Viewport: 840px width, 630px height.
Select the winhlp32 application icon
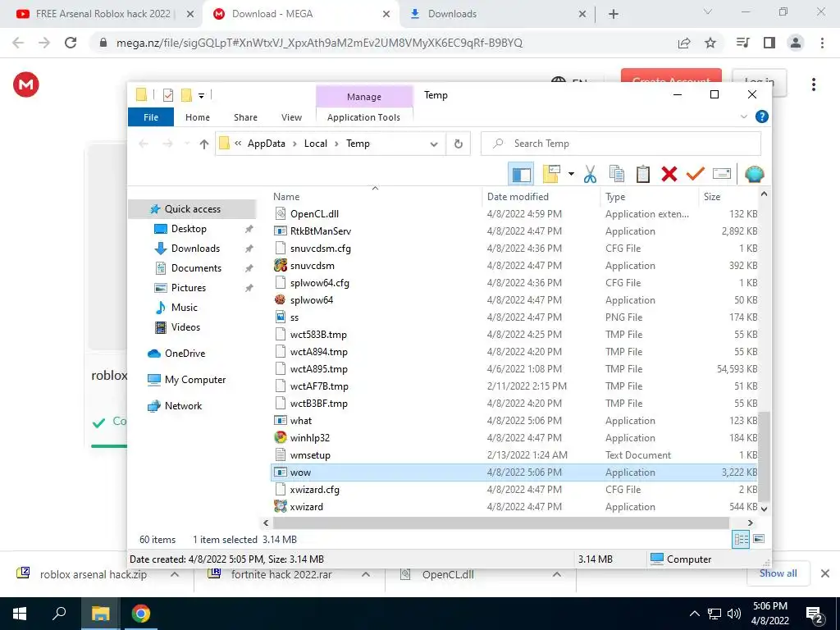pyautogui.click(x=281, y=438)
